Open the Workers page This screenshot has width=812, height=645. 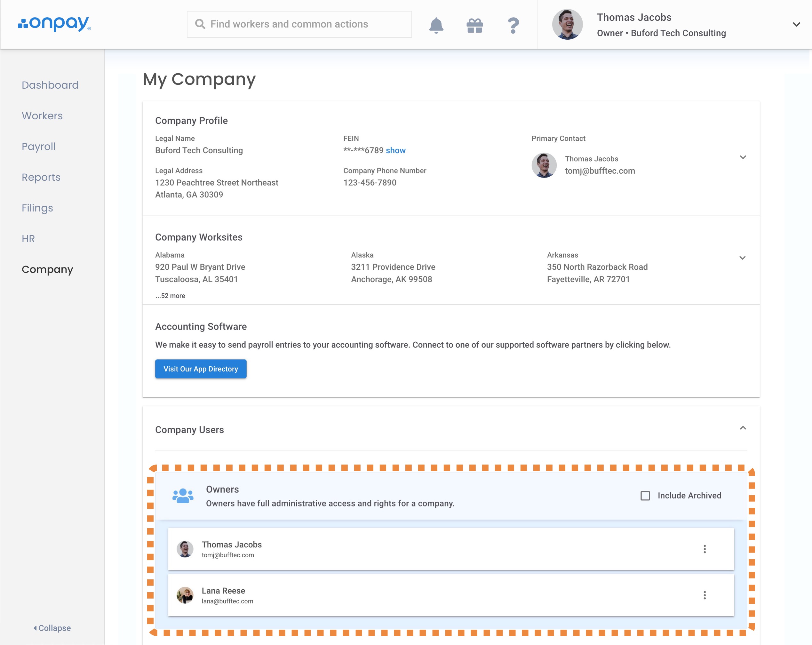tap(42, 115)
